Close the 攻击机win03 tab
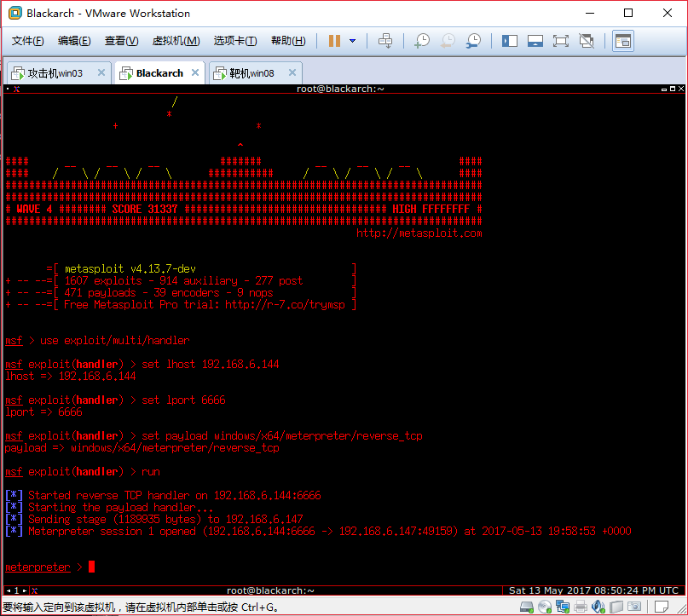This screenshot has width=688, height=616. pyautogui.click(x=101, y=72)
